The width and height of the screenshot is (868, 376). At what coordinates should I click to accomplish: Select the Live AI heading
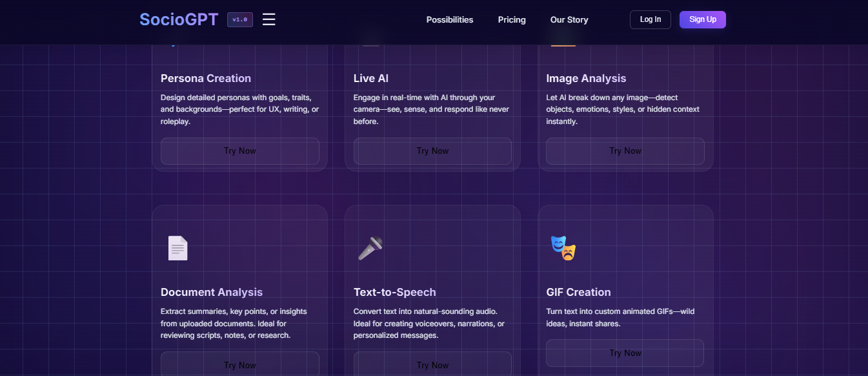coord(371,78)
